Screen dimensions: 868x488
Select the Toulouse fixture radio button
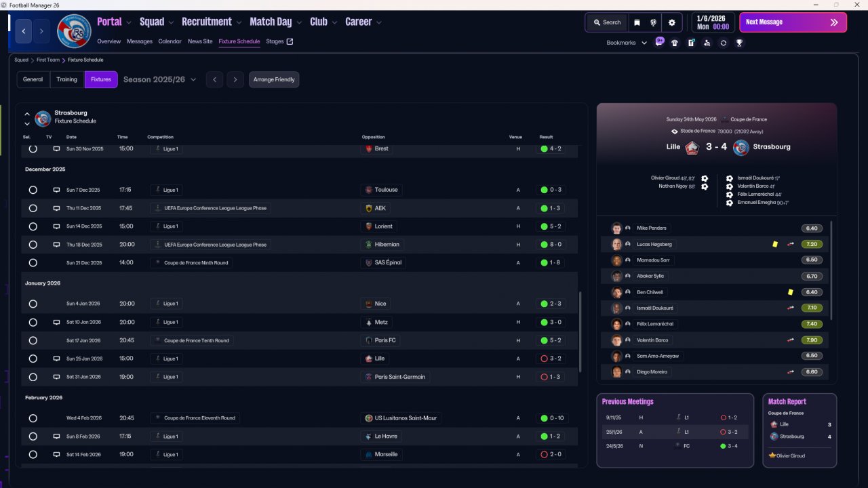[x=33, y=190]
